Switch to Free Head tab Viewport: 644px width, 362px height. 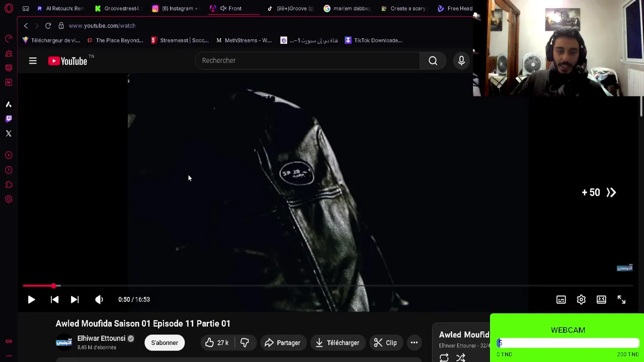455,9
